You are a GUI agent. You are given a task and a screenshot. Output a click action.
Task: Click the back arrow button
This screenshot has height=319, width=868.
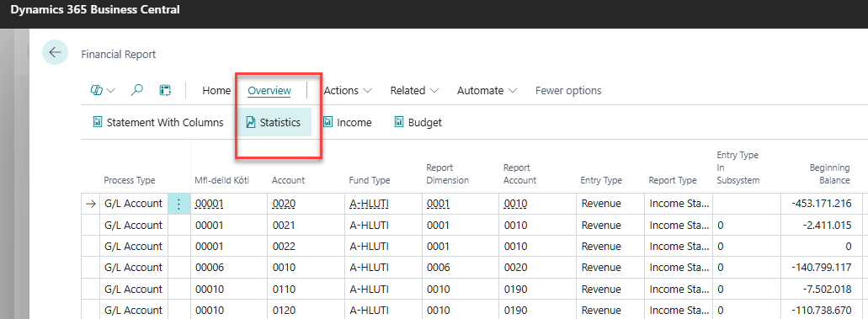coord(55,53)
